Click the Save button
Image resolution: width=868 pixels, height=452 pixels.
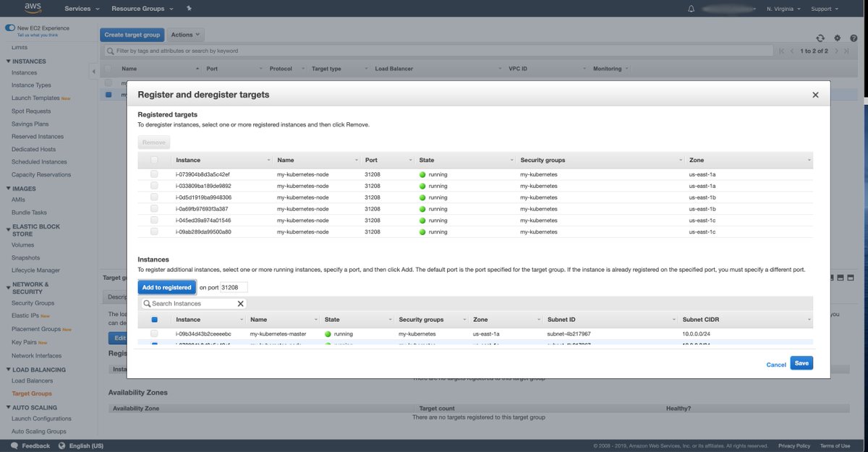pyautogui.click(x=801, y=363)
